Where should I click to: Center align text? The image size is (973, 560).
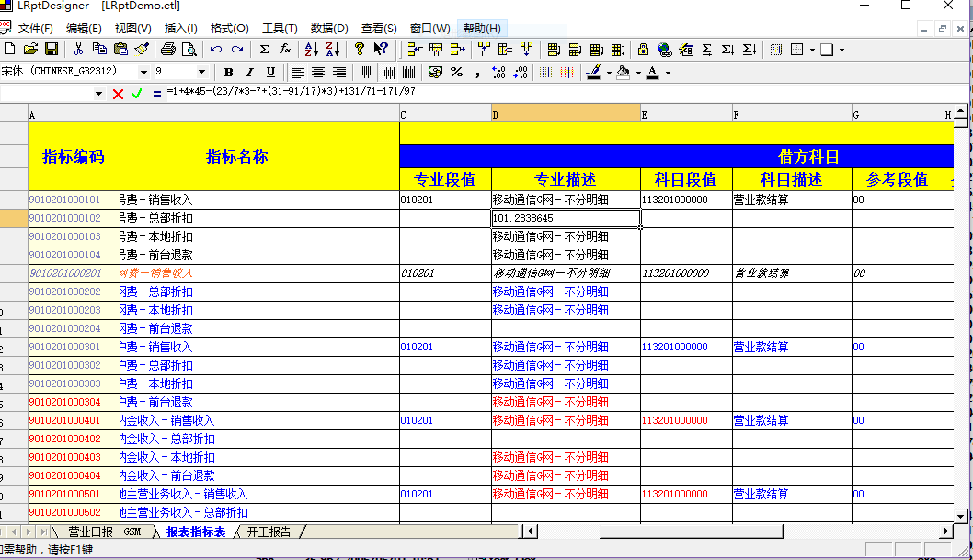click(x=318, y=72)
